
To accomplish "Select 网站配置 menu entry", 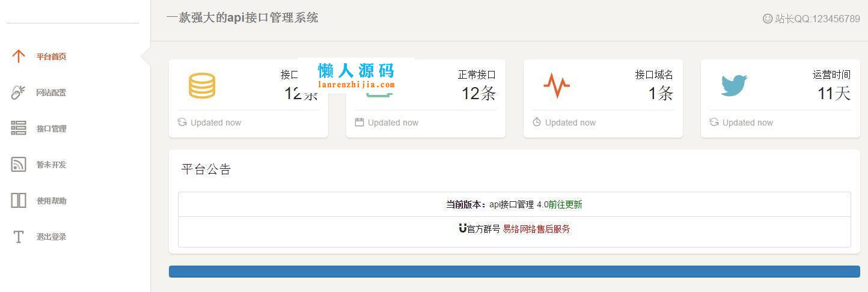I will click(51, 93).
